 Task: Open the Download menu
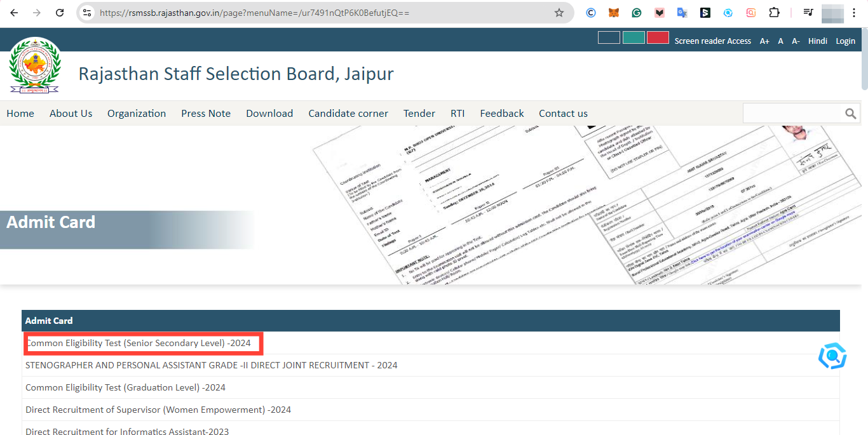click(x=269, y=113)
